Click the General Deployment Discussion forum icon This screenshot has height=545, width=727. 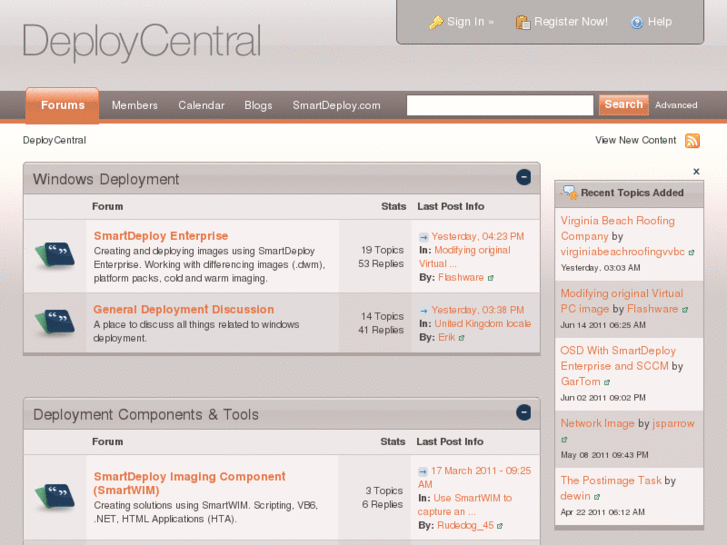[55, 321]
